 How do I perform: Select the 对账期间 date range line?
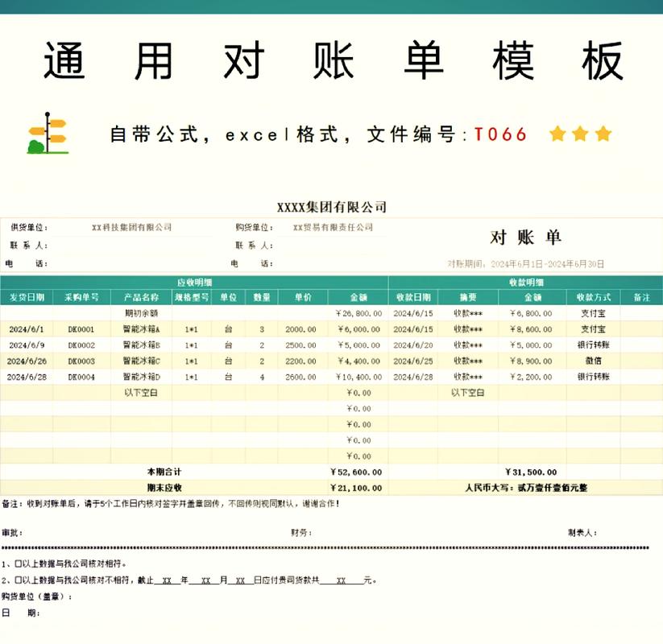pyautogui.click(x=525, y=264)
